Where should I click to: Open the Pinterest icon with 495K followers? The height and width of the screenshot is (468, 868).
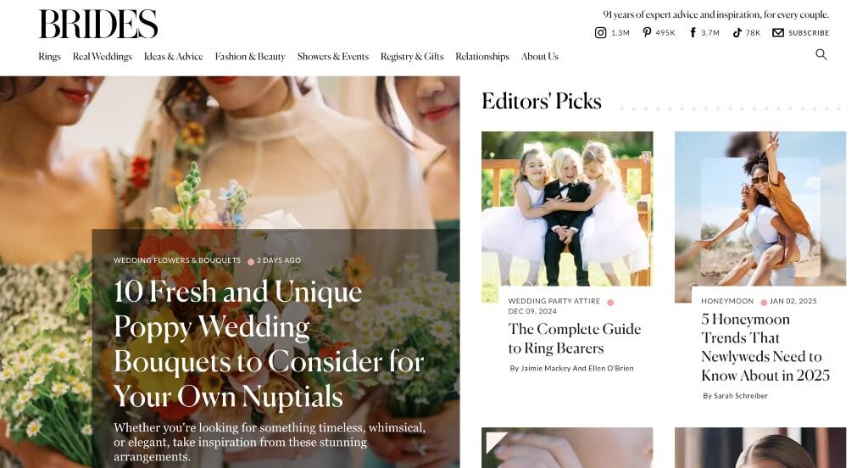tap(647, 33)
